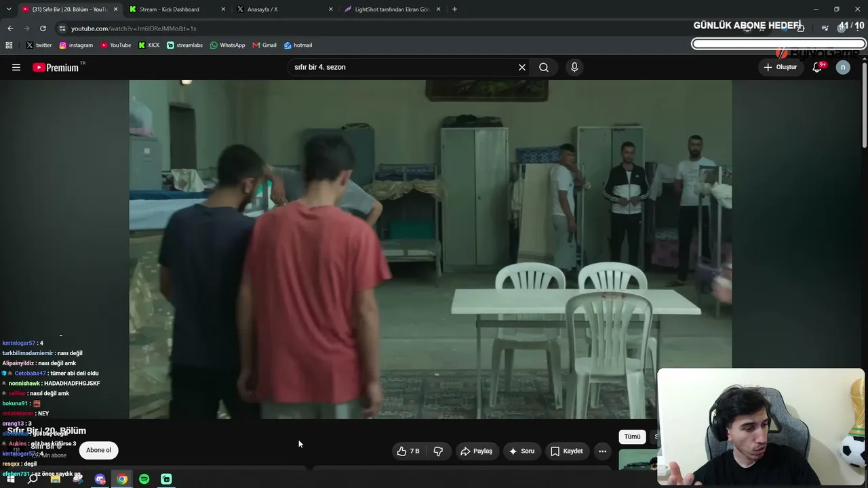Close the Stream - Kick Dashboard tab

tap(223, 9)
